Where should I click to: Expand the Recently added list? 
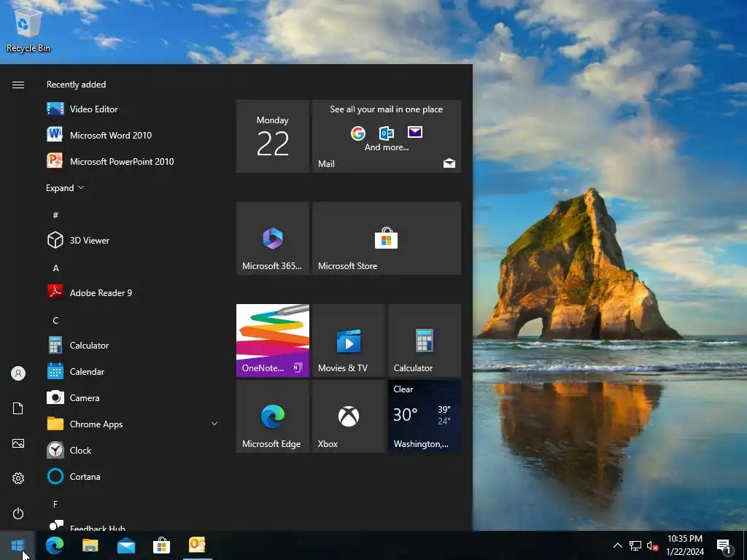click(65, 187)
